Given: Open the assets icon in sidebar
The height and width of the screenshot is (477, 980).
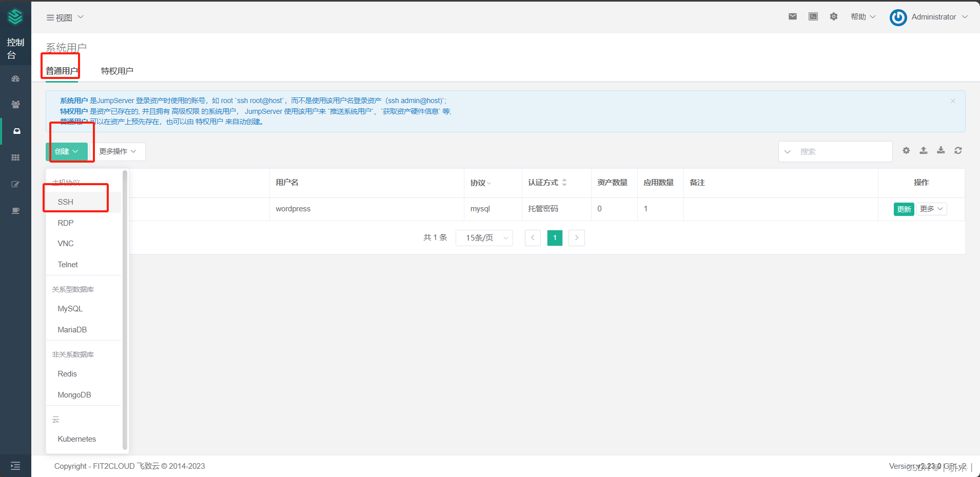Looking at the screenshot, I should (x=16, y=131).
